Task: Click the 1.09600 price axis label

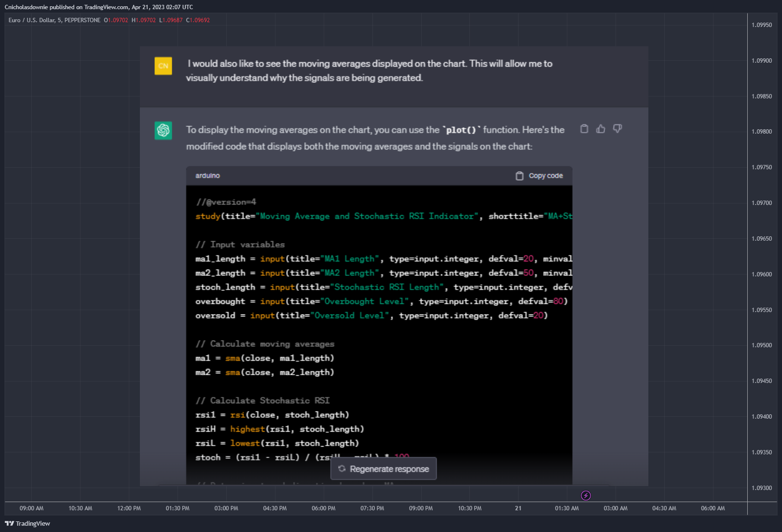Action: click(762, 274)
